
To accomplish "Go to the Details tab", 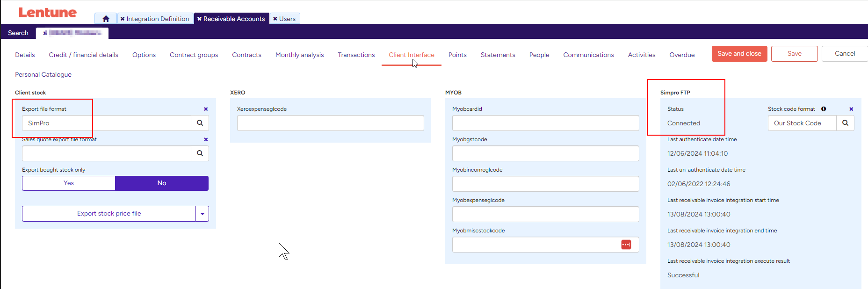I will tap(25, 55).
